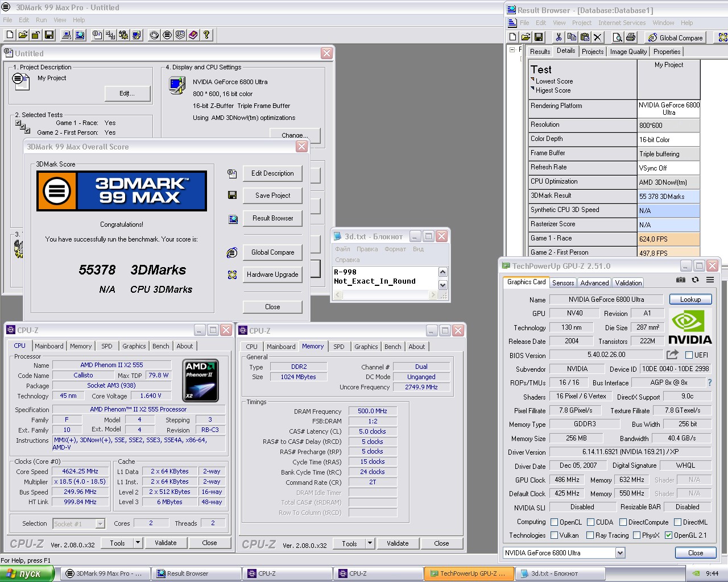728x582 pixels.
Task: Click the AMD Phenom II logo in CPU-Z
Action: pos(201,380)
